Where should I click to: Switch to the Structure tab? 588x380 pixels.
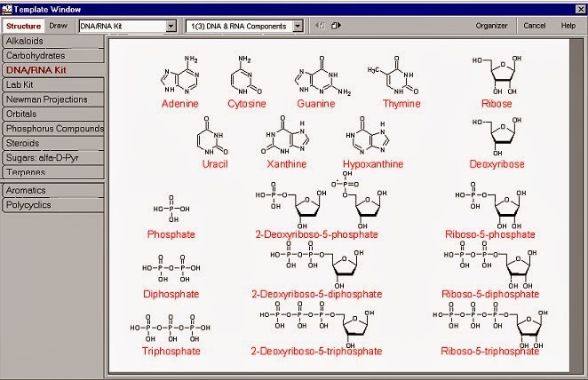[x=24, y=26]
